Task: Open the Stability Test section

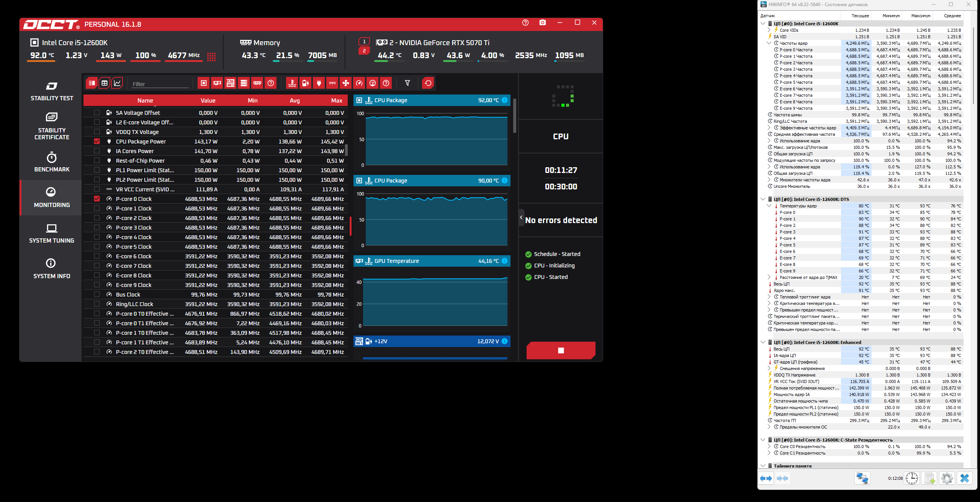Action: (x=52, y=91)
